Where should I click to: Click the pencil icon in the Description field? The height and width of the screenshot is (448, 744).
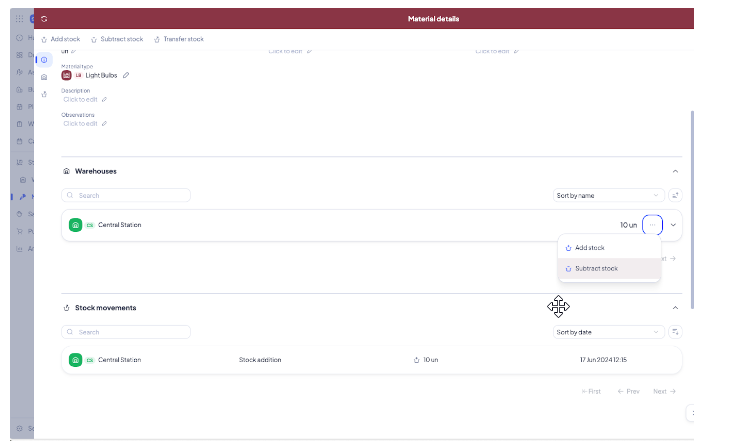point(104,100)
